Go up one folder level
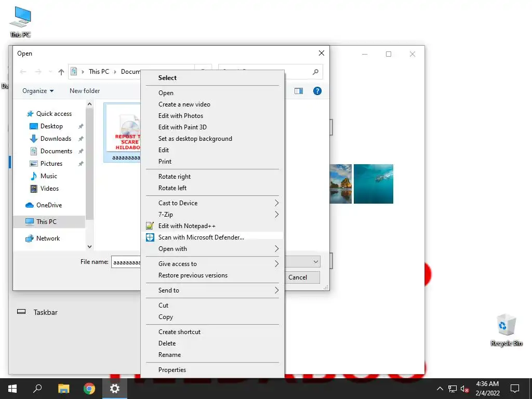Screen dimensions: 532x399 click(x=61, y=72)
